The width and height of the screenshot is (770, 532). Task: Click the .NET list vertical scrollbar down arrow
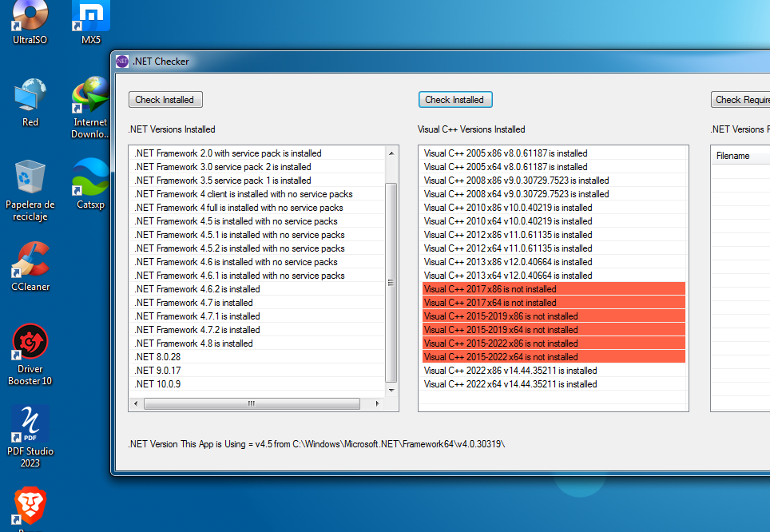[391, 391]
